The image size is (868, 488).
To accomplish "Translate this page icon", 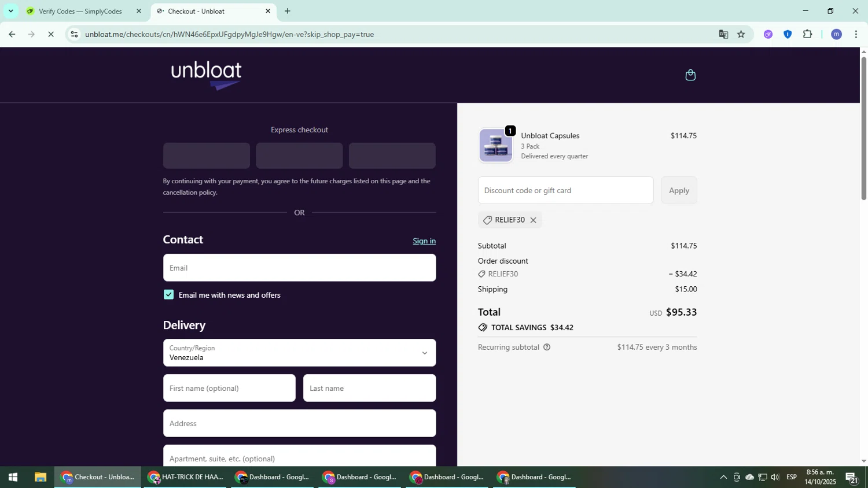I will 723,34.
